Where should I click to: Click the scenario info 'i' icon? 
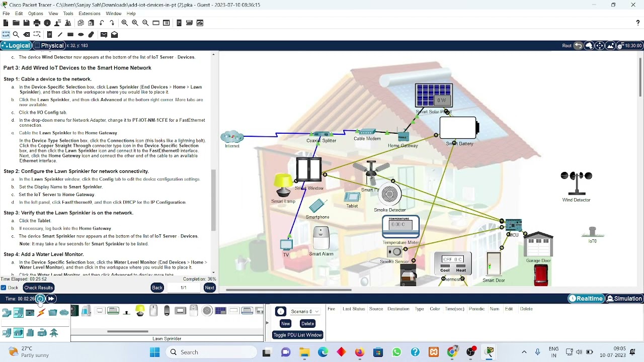[x=281, y=312]
